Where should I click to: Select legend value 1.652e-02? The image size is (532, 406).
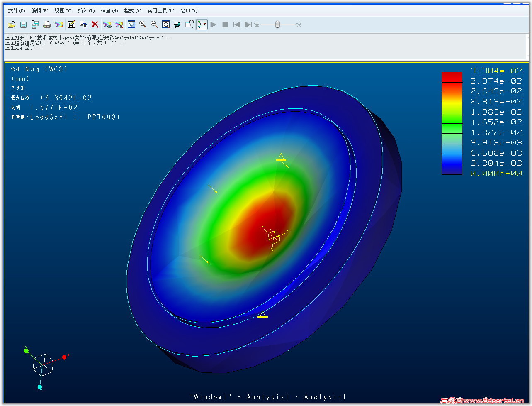coord(496,122)
